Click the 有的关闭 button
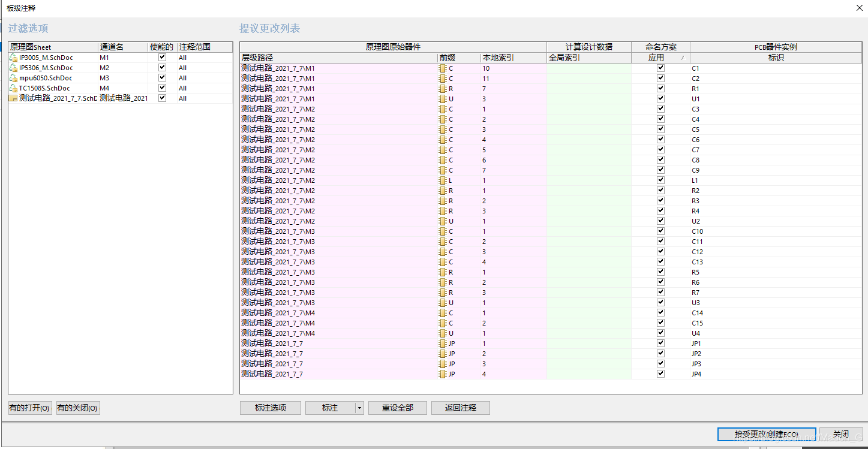The image size is (868, 449). tap(78, 408)
